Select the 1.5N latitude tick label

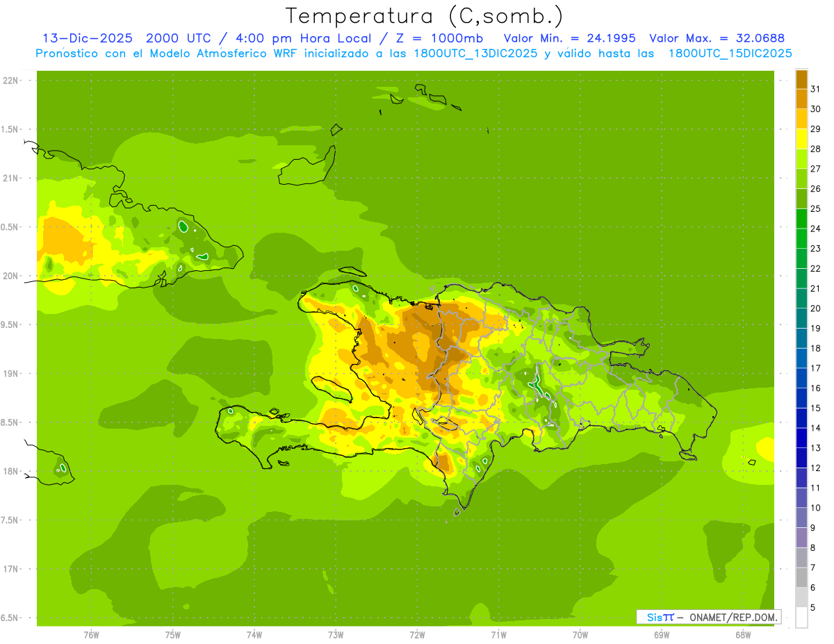(10, 129)
